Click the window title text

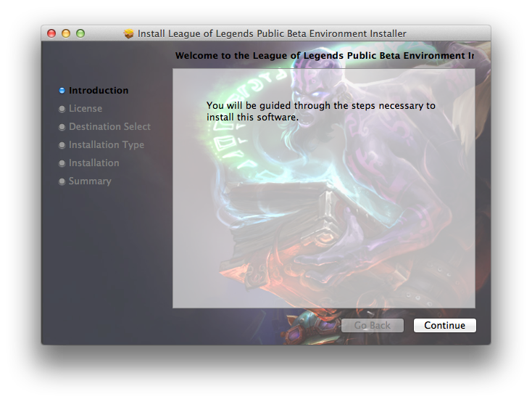coord(272,33)
